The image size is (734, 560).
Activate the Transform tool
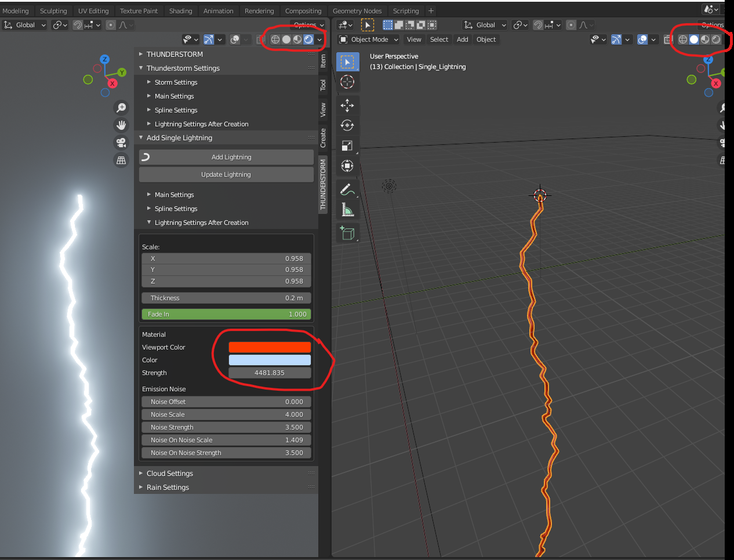point(347,166)
